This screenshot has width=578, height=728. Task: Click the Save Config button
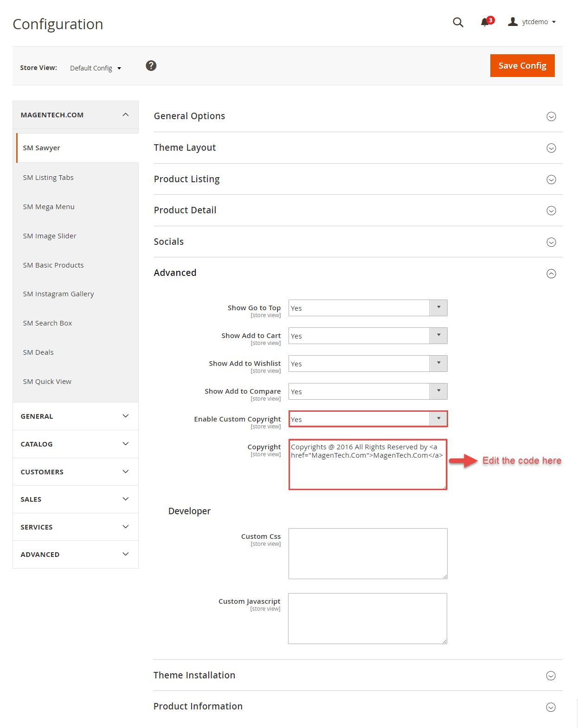point(522,66)
